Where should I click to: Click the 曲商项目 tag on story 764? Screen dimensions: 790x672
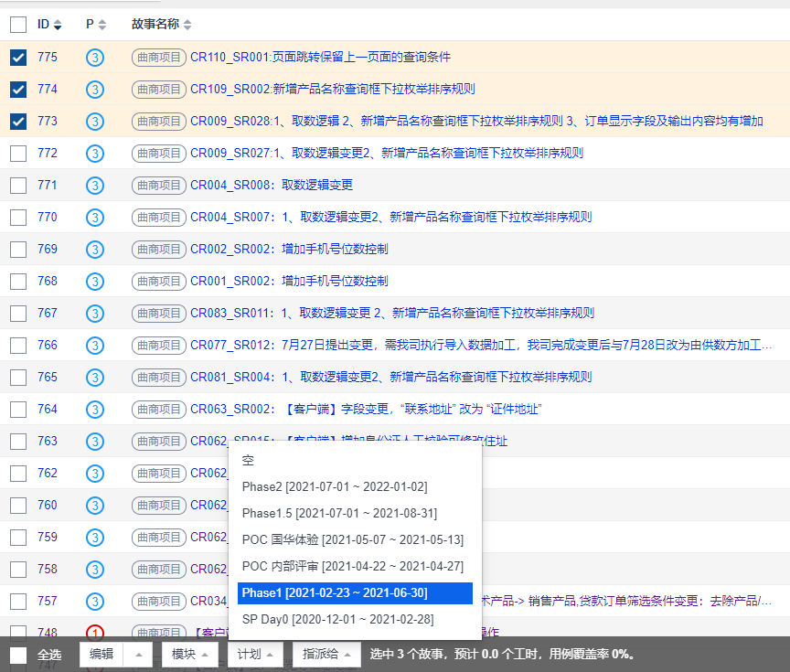pyautogui.click(x=159, y=410)
